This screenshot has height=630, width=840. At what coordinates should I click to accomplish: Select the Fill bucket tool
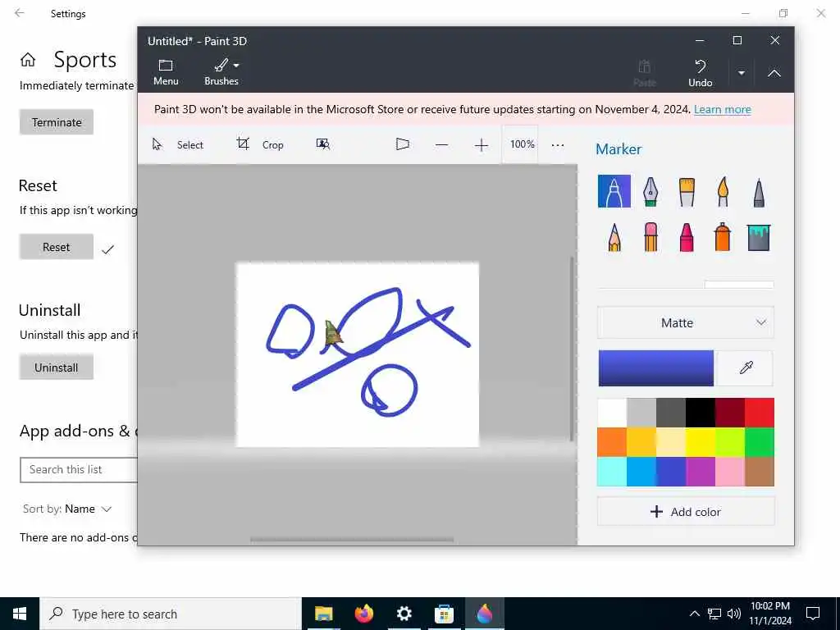tap(759, 237)
